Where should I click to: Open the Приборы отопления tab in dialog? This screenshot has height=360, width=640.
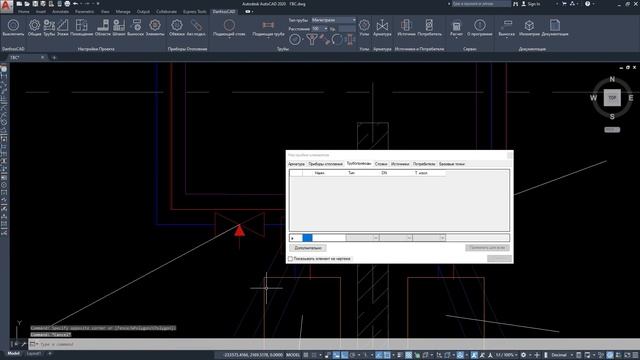(325, 164)
